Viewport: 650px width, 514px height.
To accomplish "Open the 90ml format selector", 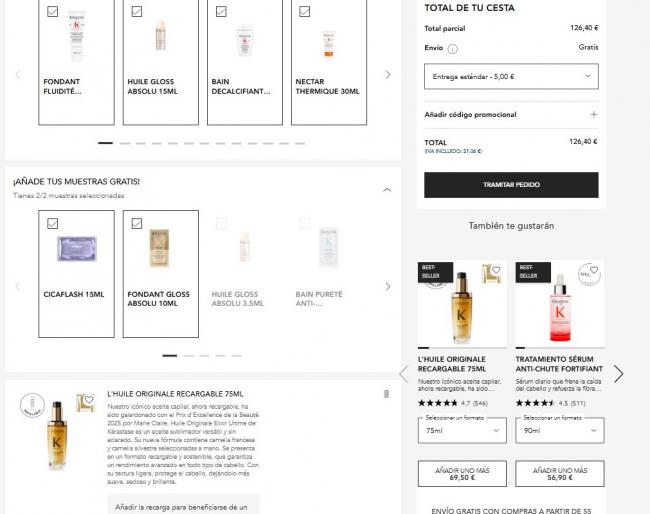I will (x=560, y=431).
